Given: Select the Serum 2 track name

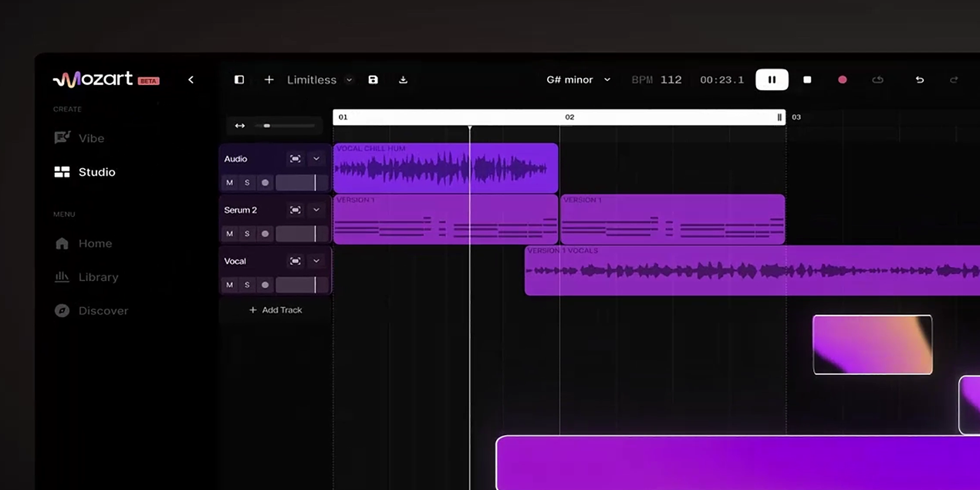Looking at the screenshot, I should [x=241, y=210].
